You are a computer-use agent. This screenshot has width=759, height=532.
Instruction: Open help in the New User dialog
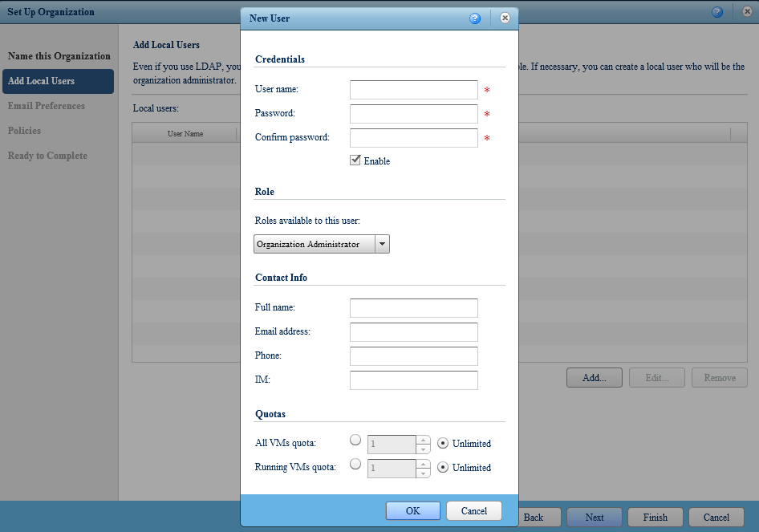475,18
